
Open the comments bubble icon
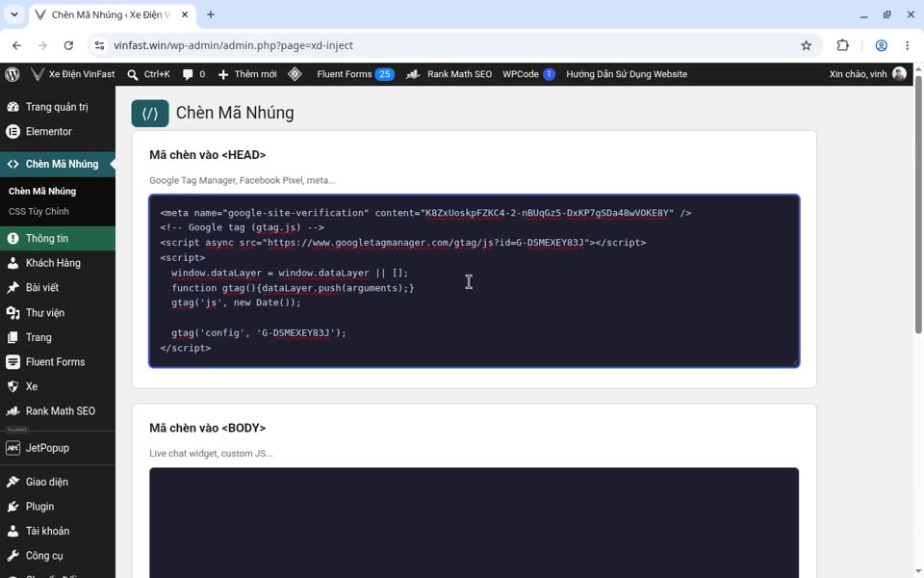click(x=188, y=74)
